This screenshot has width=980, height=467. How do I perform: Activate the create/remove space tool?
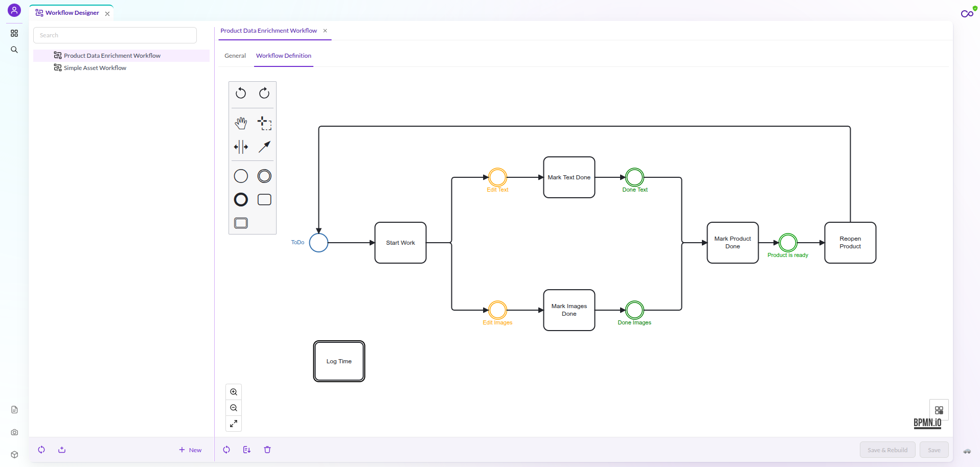tap(241, 147)
